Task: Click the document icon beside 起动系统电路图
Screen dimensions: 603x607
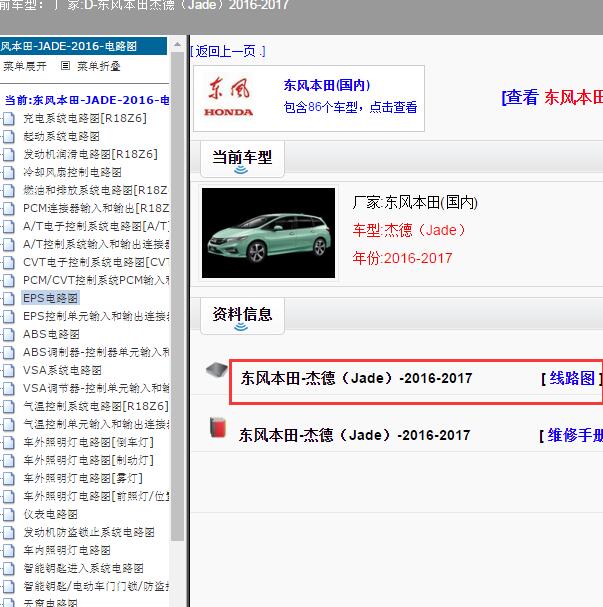Action: click(x=9, y=137)
